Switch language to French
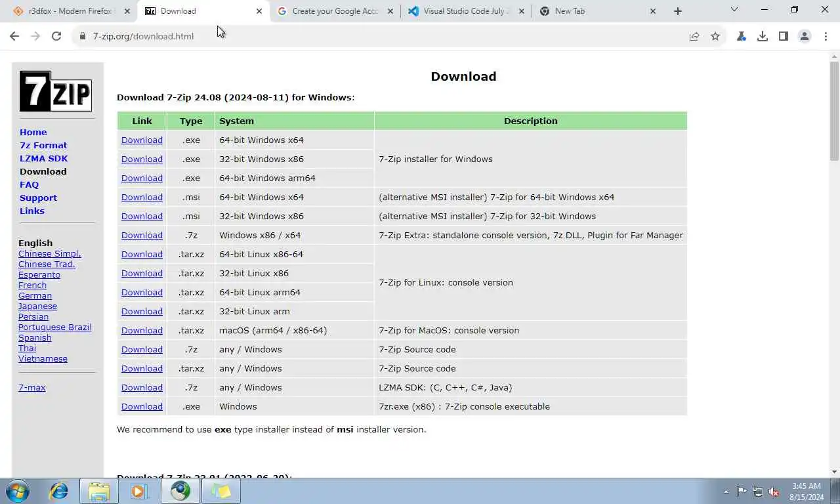The width and height of the screenshot is (840, 504). (x=32, y=285)
